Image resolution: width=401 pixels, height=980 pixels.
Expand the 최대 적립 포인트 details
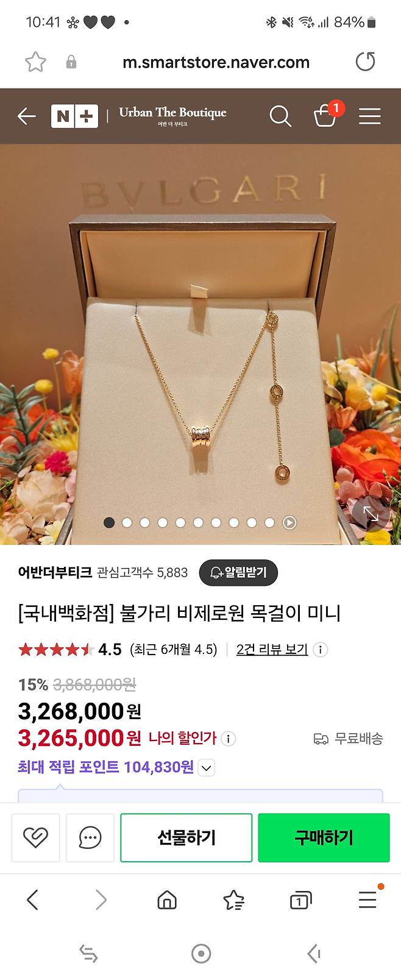point(207,768)
